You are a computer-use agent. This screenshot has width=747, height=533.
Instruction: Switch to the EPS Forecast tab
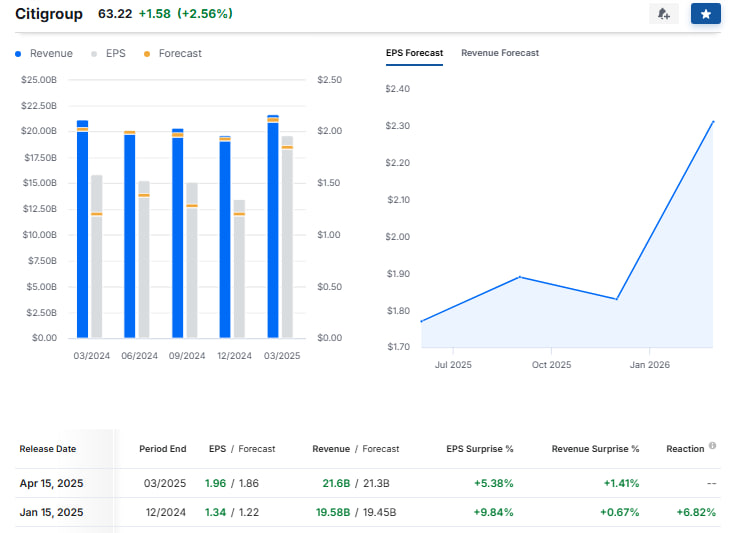pyautogui.click(x=414, y=53)
